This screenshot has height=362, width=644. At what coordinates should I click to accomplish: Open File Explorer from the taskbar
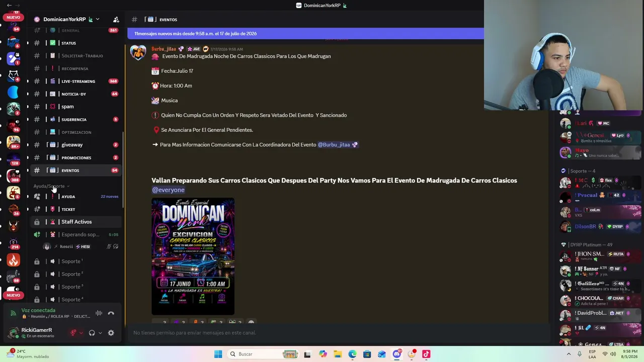[338, 354]
